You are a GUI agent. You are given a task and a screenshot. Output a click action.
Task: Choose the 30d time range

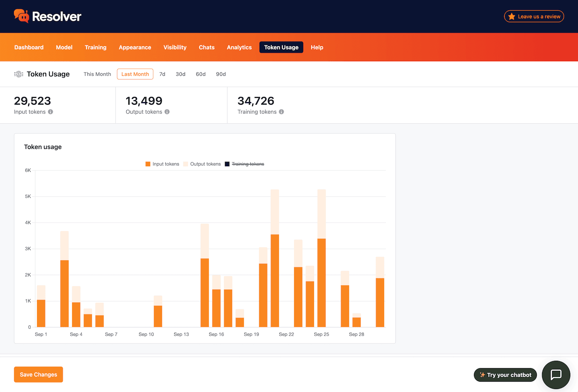180,74
